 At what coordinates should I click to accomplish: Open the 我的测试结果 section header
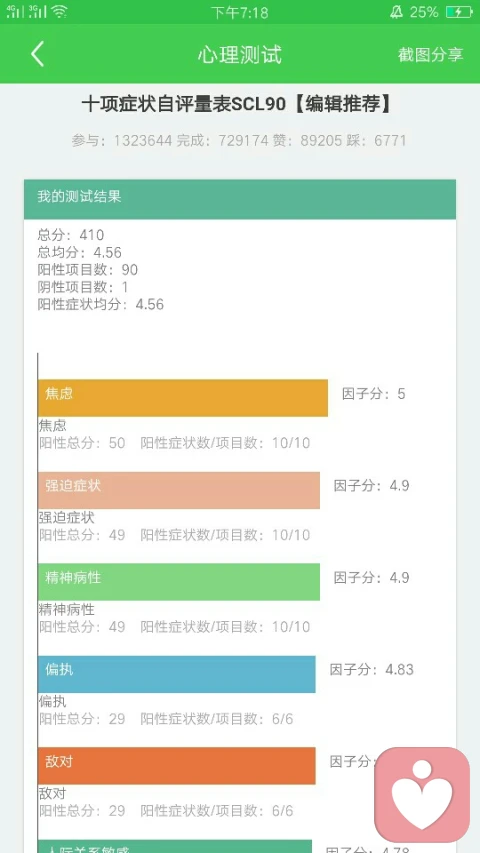tap(240, 199)
